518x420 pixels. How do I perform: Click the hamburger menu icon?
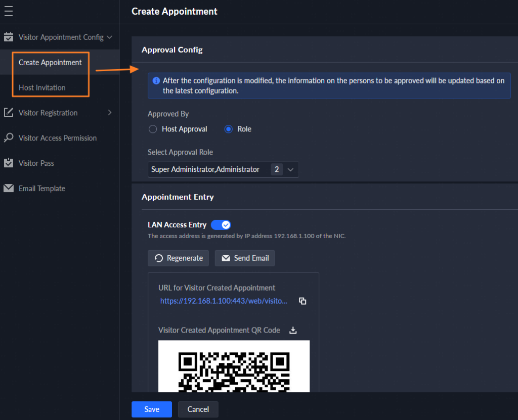9,11
